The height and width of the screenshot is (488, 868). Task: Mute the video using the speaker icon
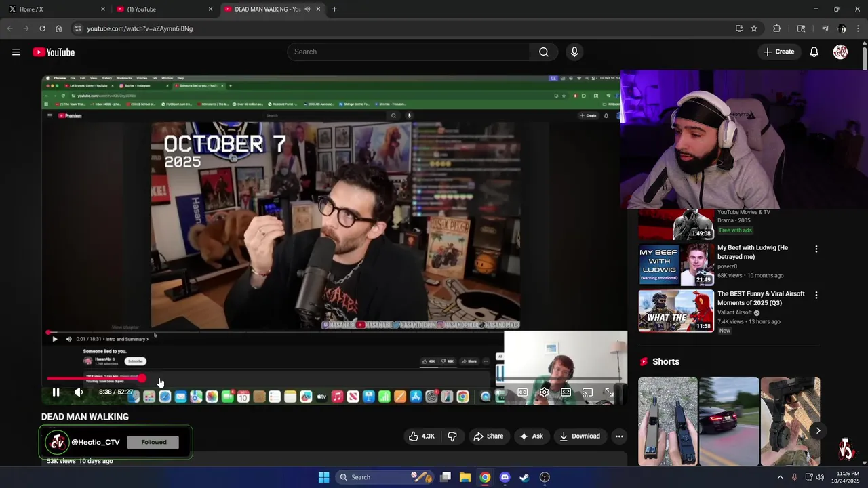79,392
